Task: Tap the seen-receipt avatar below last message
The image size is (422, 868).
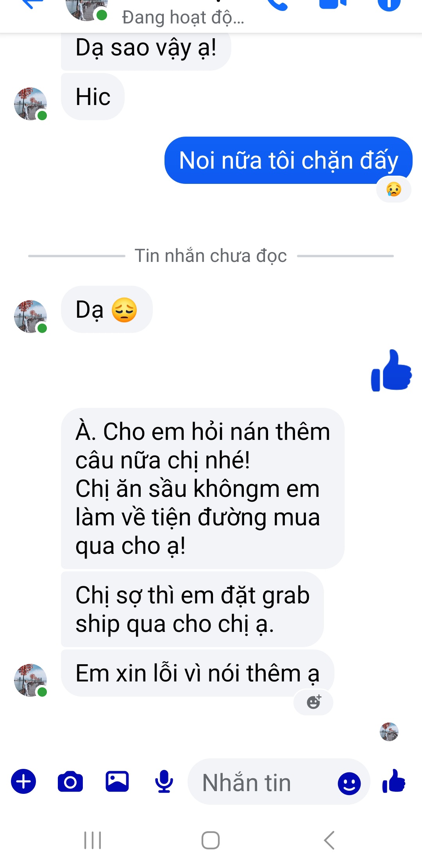Action: [x=389, y=731]
